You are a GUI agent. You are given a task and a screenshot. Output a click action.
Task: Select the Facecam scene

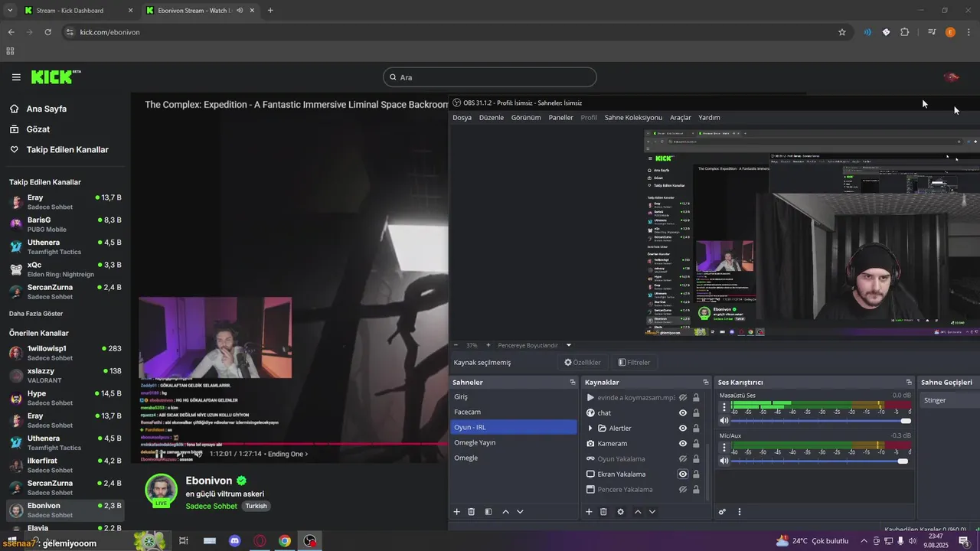(513, 412)
